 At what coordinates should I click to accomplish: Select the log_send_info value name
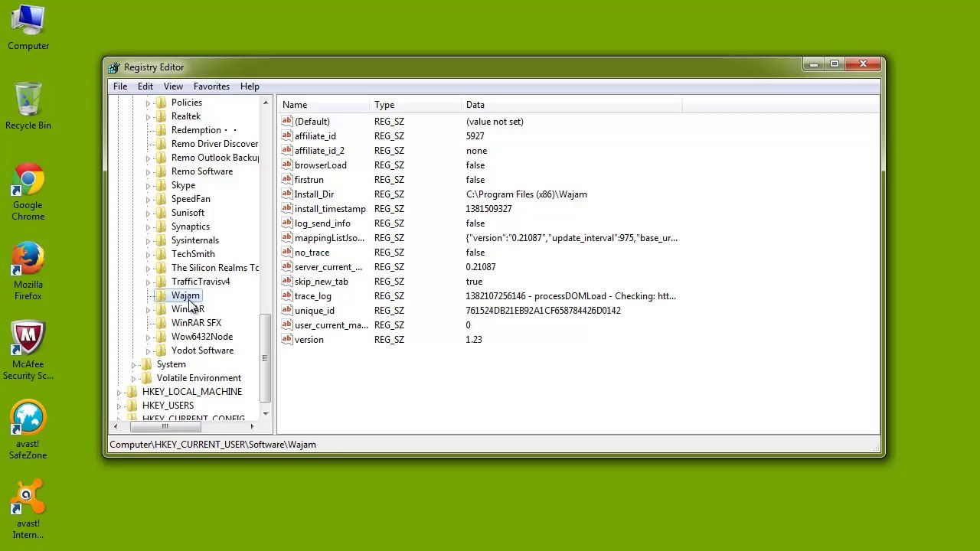(x=322, y=223)
